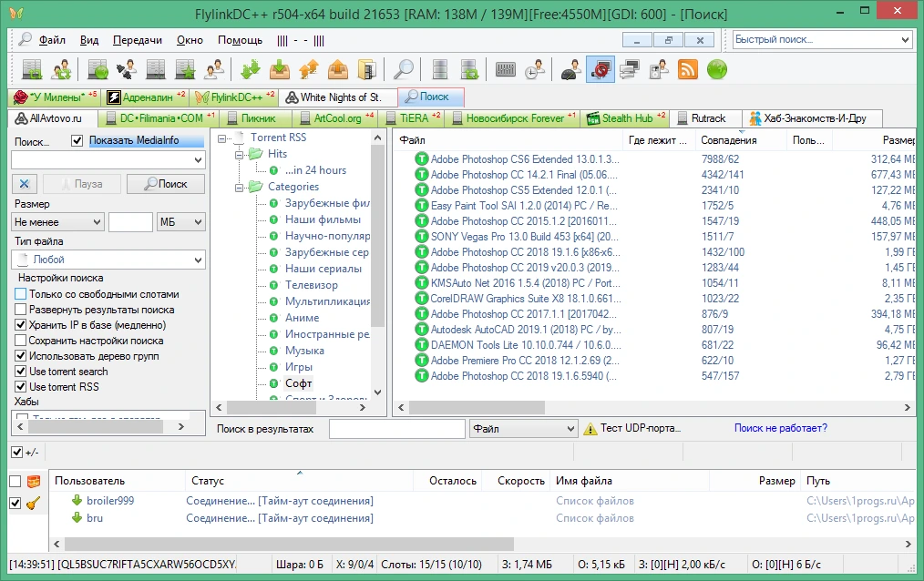Open the 'Не менее' size dropdown
This screenshot has height=581, width=924.
(57, 222)
